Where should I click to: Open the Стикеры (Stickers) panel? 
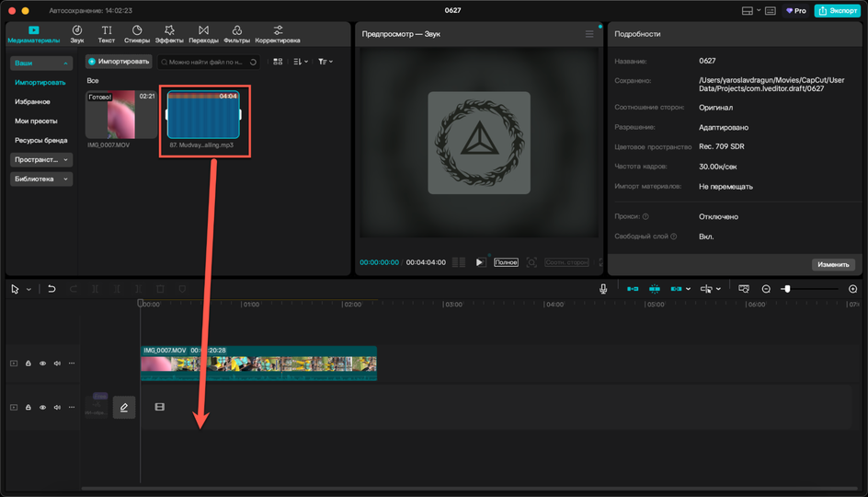[136, 35]
